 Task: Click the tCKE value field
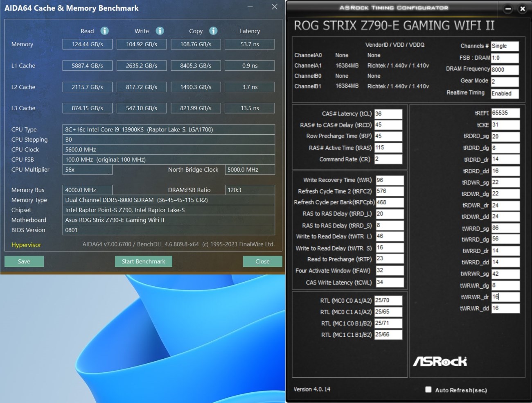(x=505, y=125)
